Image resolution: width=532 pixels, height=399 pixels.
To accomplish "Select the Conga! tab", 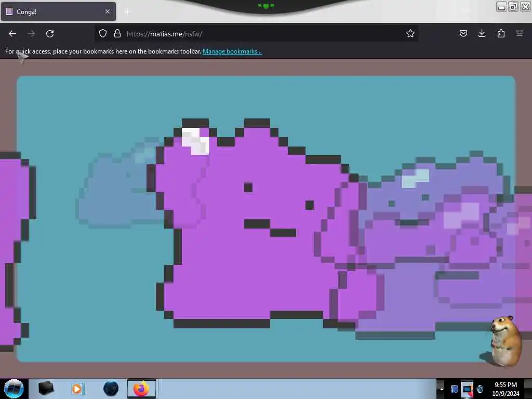I will [x=58, y=11].
